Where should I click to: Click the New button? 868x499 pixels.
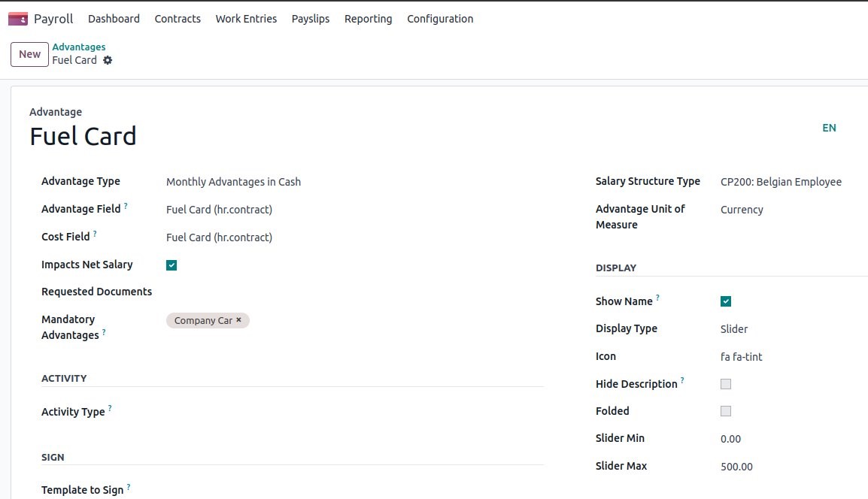[29, 53]
